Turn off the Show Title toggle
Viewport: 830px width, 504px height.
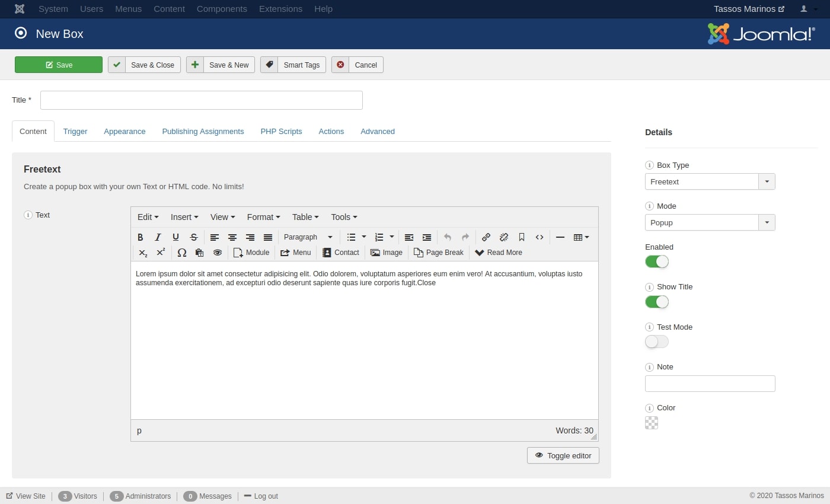click(656, 301)
